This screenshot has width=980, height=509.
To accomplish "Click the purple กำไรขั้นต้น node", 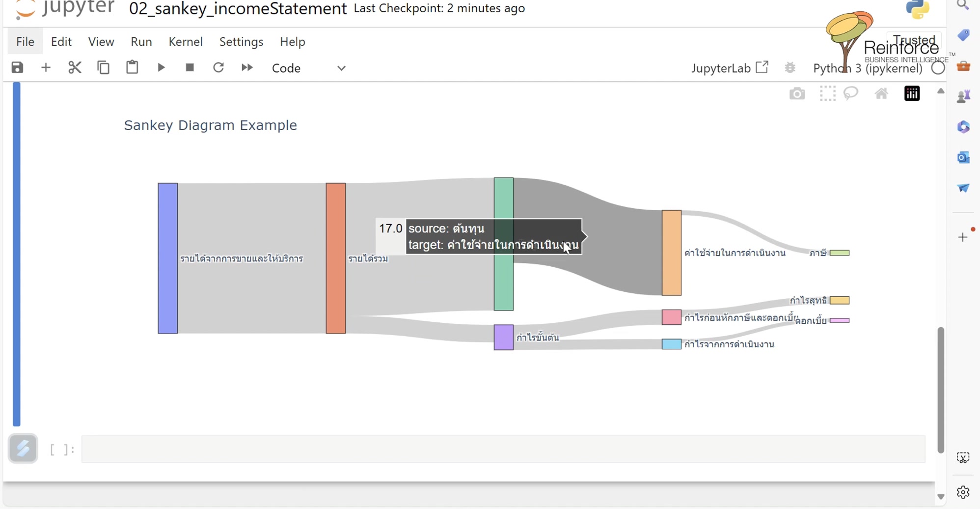I will pyautogui.click(x=504, y=338).
